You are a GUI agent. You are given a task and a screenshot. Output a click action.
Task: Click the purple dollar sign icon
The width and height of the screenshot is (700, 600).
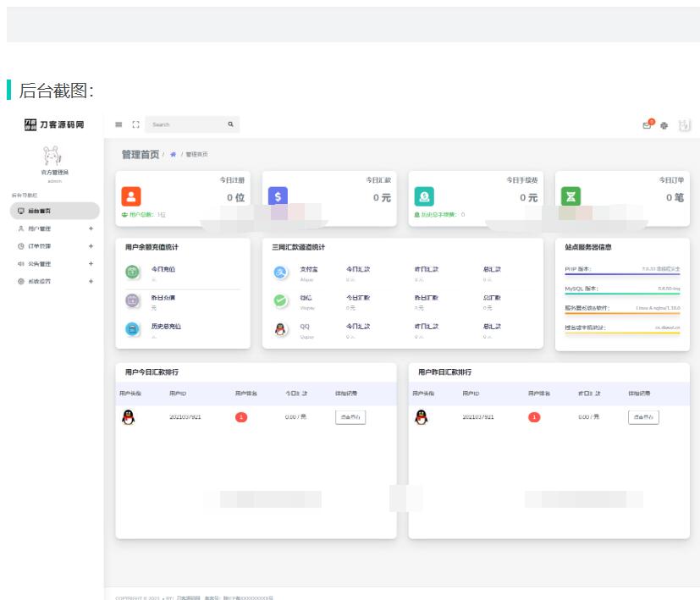(278, 196)
